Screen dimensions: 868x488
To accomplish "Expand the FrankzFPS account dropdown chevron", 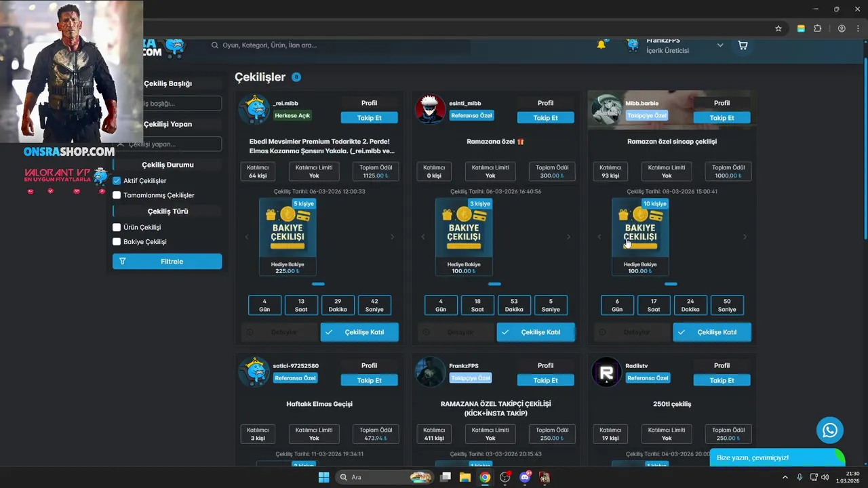I will pyautogui.click(x=719, y=45).
